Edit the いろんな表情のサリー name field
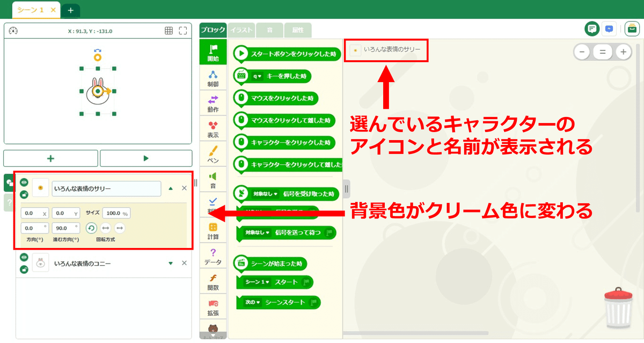Image resolution: width=644 pixels, height=343 pixels. click(106, 188)
